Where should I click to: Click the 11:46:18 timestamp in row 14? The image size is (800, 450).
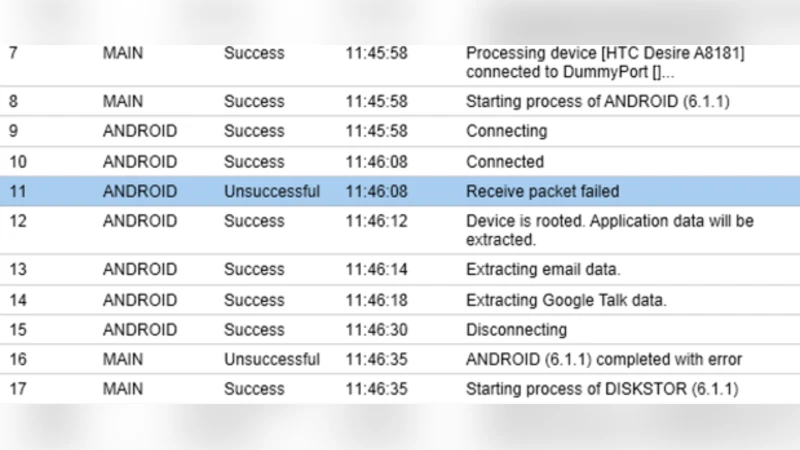[377, 299]
